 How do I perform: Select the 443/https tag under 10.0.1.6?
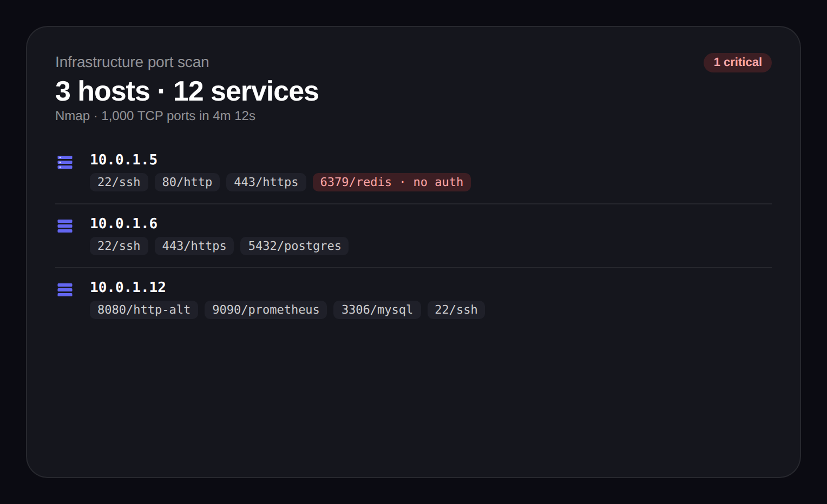pos(194,246)
